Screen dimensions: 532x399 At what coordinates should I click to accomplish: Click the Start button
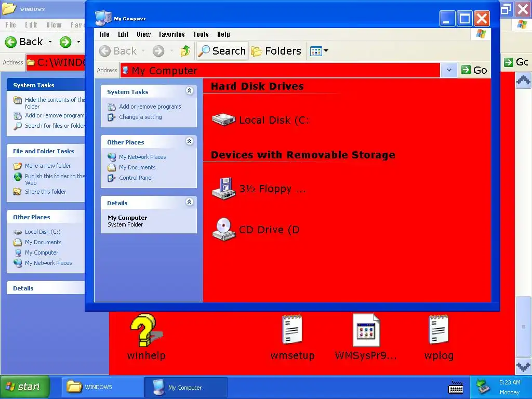25,387
